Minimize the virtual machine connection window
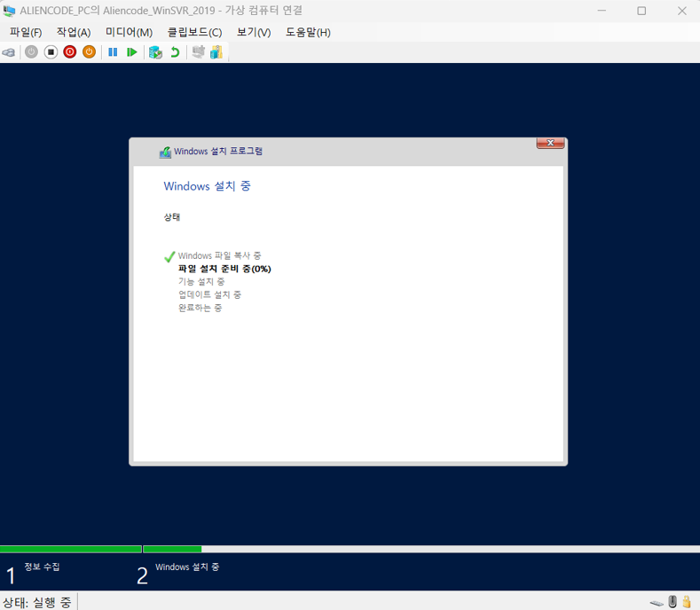This screenshot has height=610, width=700. [x=602, y=11]
